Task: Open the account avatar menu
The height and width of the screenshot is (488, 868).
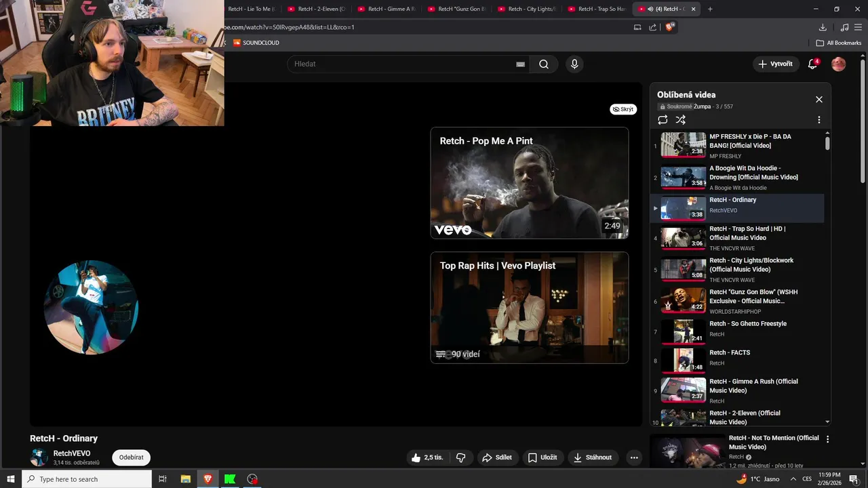Action: click(839, 64)
